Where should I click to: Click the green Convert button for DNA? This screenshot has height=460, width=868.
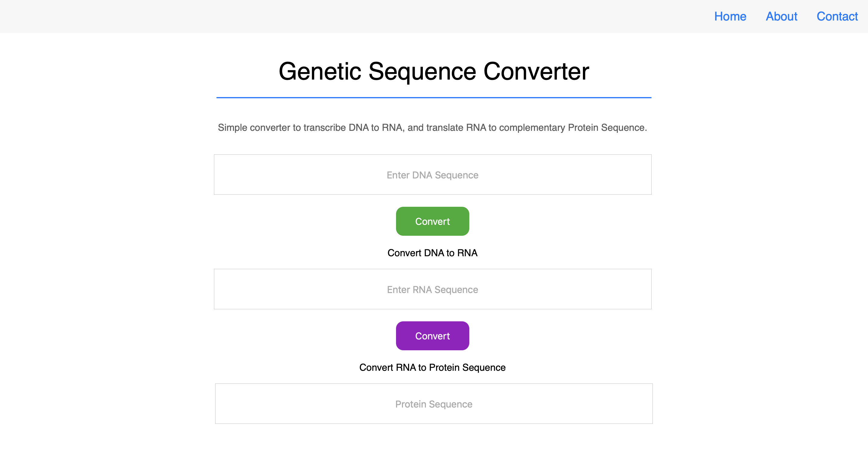432,221
